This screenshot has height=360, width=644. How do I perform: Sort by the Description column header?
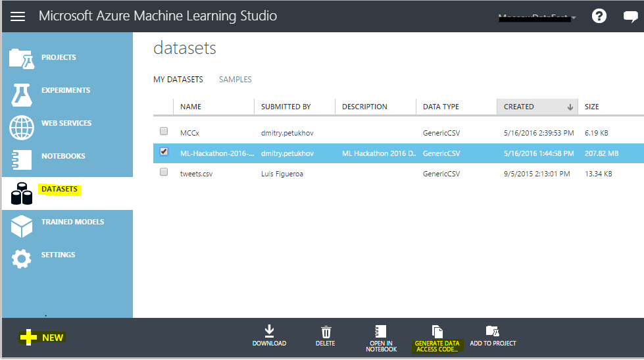pyautogui.click(x=364, y=107)
